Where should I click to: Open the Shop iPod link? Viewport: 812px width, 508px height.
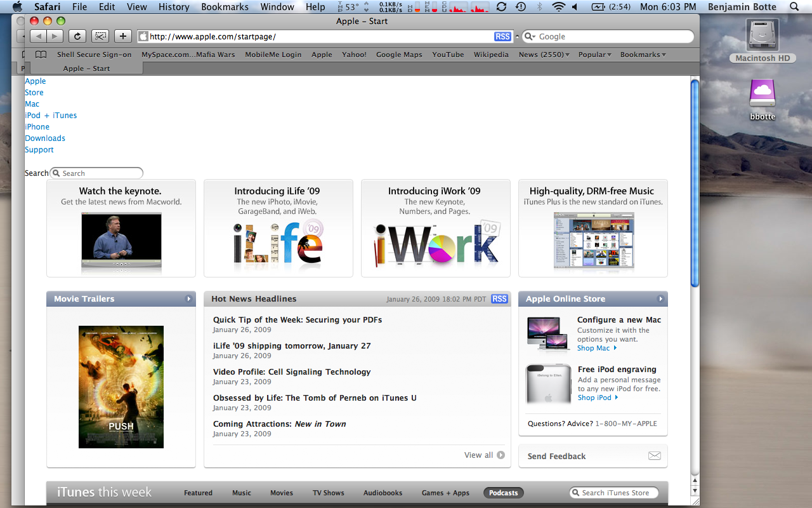point(598,398)
